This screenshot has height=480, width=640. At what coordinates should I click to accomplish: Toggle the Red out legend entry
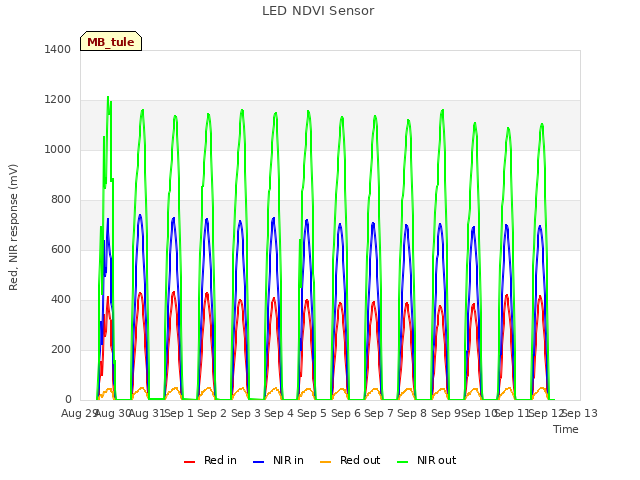350,460
